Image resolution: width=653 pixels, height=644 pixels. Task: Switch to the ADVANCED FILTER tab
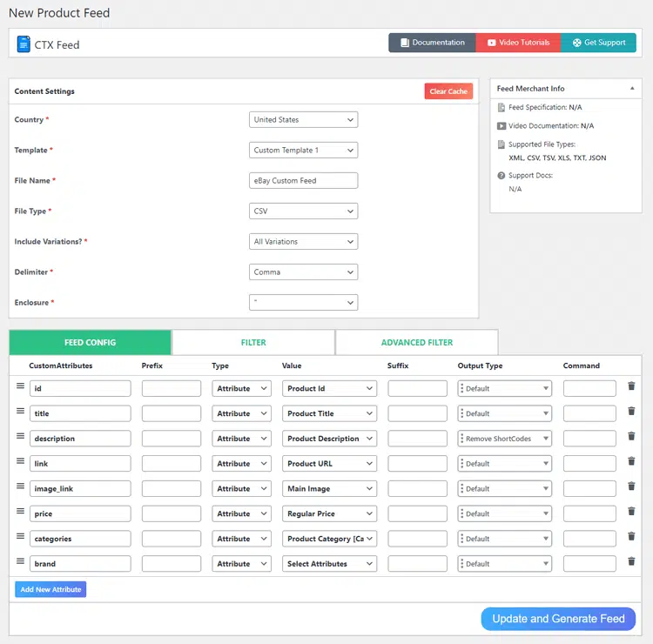[416, 342]
